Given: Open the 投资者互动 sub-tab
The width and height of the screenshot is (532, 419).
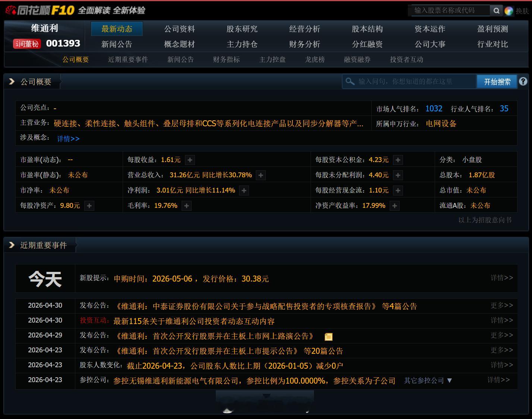Looking at the screenshot, I should (406, 60).
